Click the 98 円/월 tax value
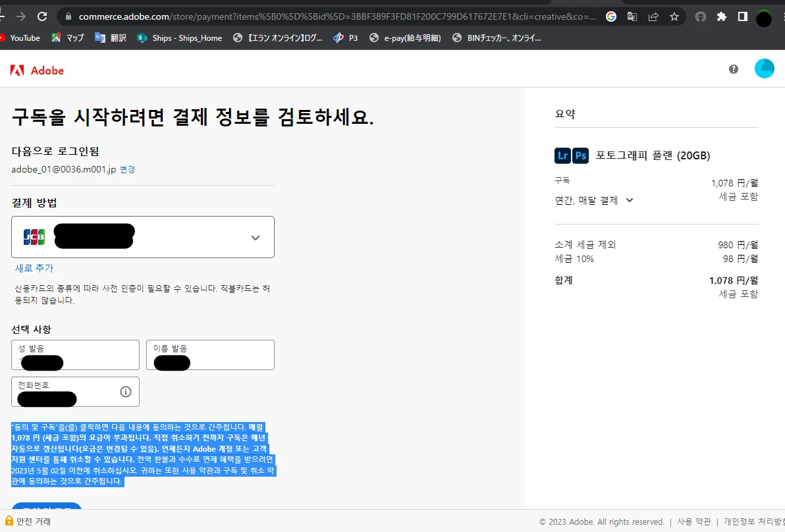 click(x=740, y=259)
